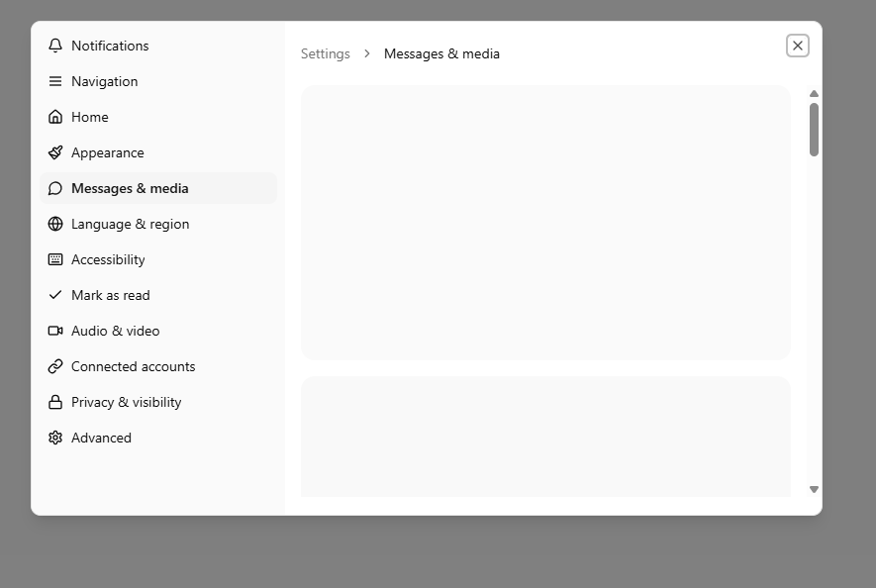The image size is (876, 588).
Task: Click the Advanced gear icon
Action: 55,438
